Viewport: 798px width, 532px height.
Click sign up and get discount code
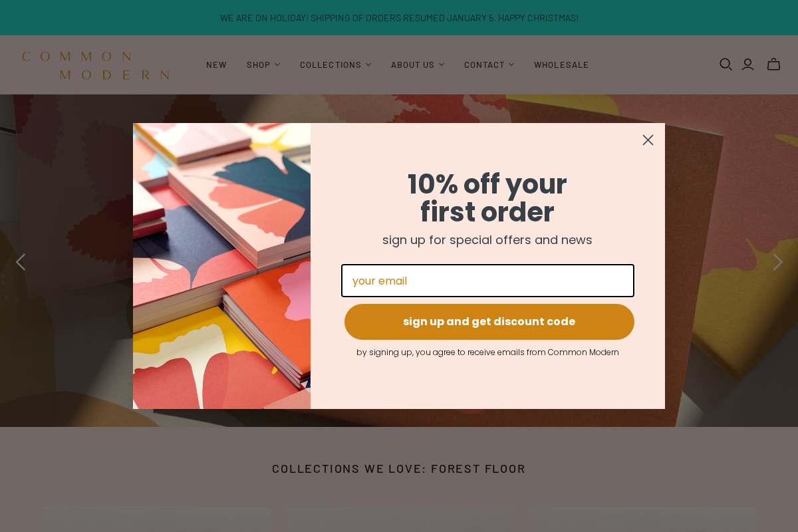[x=489, y=322]
